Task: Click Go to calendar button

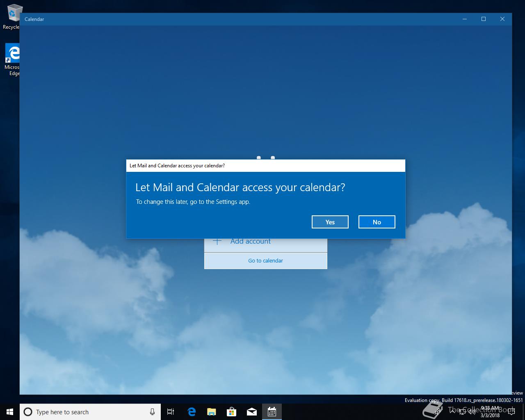Action: (x=266, y=261)
